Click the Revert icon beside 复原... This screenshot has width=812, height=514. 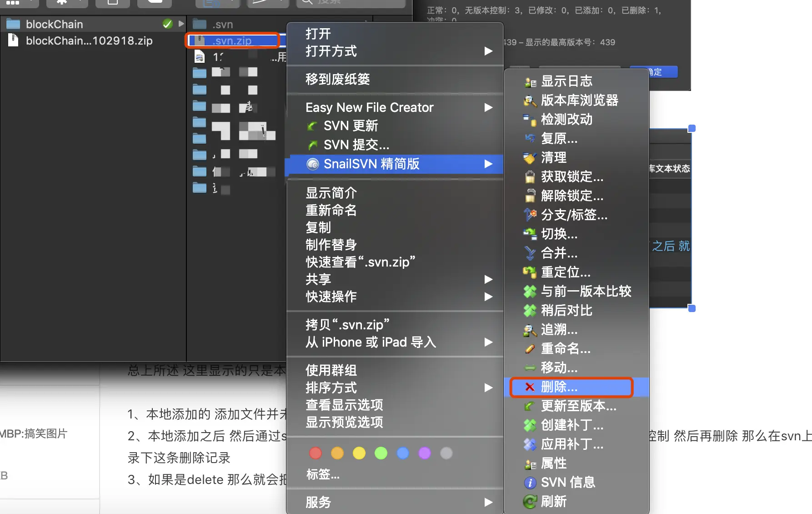click(530, 139)
